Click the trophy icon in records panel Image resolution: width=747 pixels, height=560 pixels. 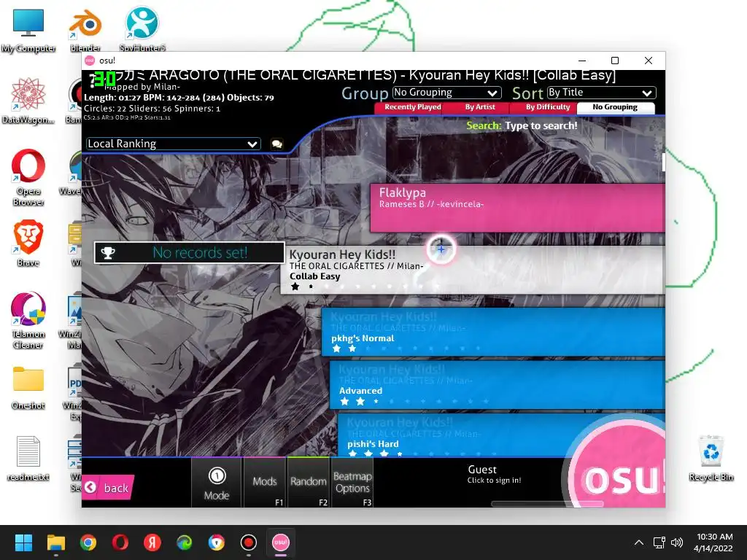[108, 253]
